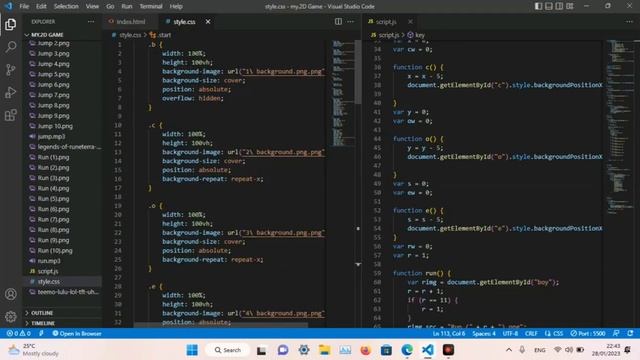Open the View menu
This screenshot has width=640, height=360.
(x=92, y=6)
